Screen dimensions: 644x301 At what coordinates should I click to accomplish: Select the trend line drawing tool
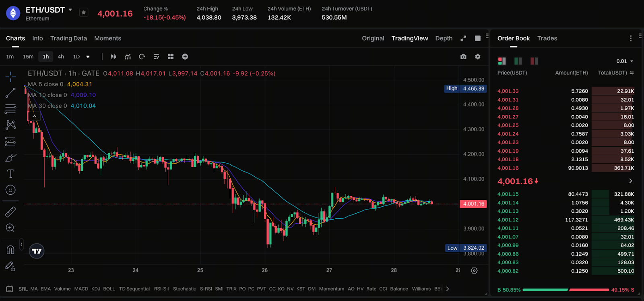10,93
